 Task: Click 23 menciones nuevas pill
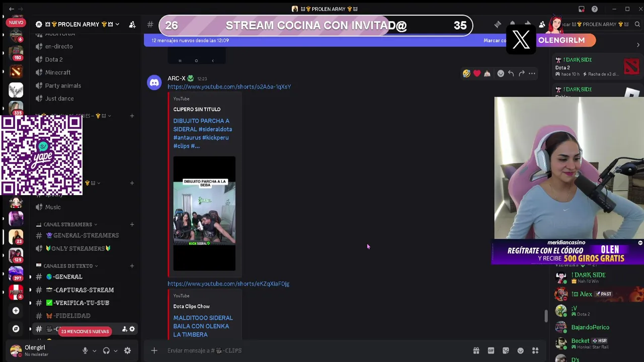85,331
